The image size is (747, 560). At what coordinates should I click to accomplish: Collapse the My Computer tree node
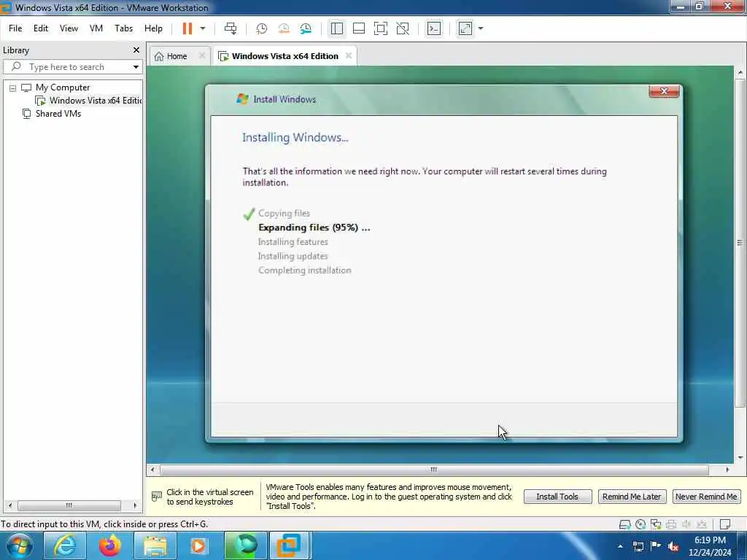pyautogui.click(x=13, y=88)
